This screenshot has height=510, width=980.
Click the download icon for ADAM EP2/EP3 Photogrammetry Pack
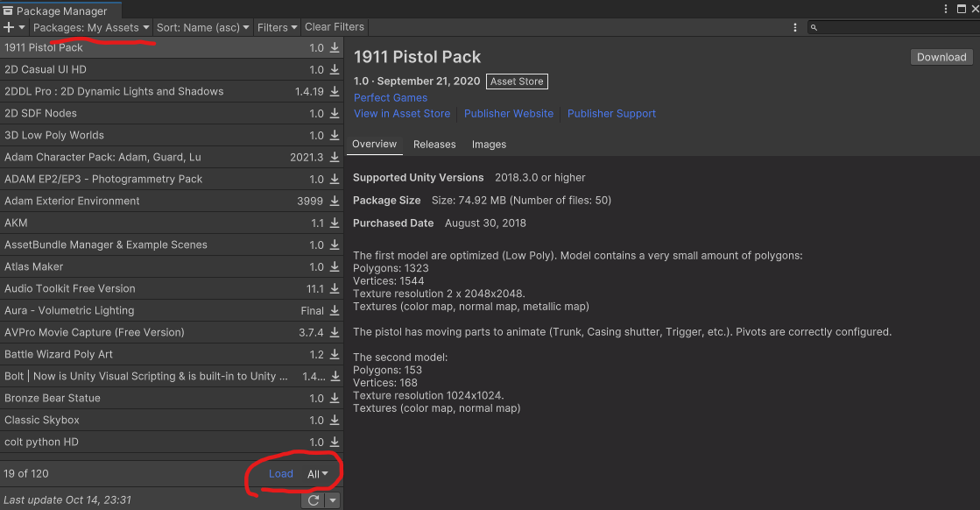(x=335, y=179)
